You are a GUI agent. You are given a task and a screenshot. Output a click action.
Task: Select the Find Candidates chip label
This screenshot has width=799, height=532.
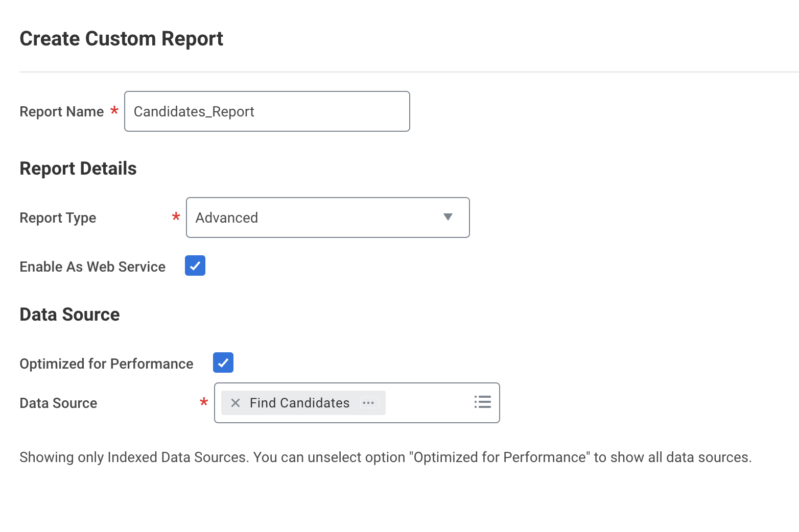pos(299,403)
